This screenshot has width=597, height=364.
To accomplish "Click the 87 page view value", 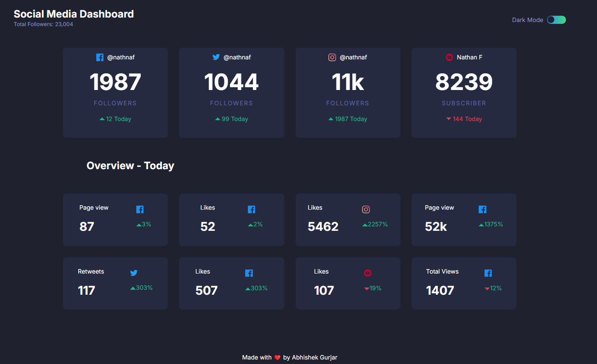I will (x=87, y=227).
